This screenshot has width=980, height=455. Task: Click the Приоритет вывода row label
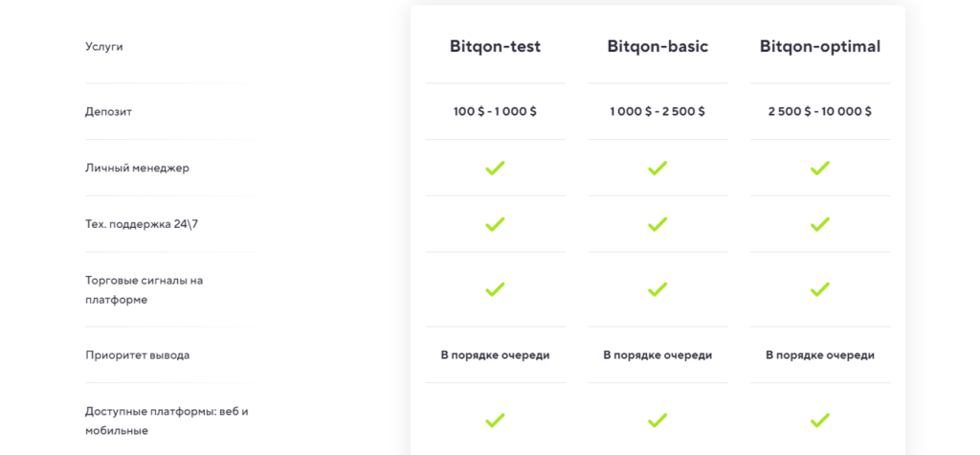[138, 354]
